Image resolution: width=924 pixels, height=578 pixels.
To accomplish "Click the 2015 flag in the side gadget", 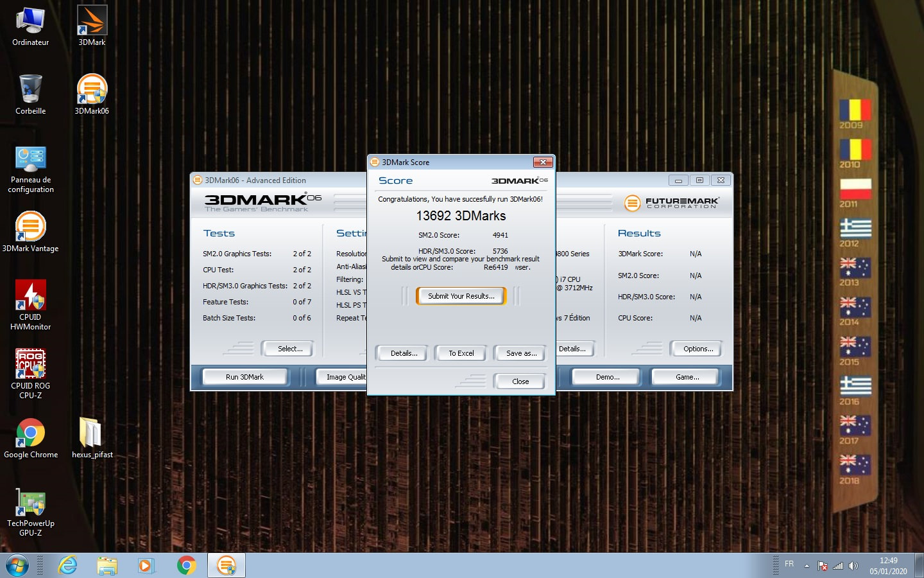I will (x=855, y=347).
